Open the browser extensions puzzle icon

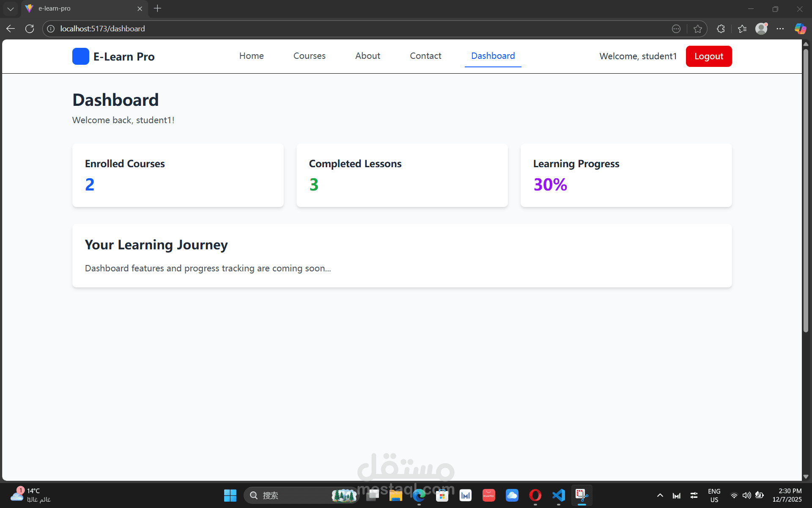[x=721, y=29]
